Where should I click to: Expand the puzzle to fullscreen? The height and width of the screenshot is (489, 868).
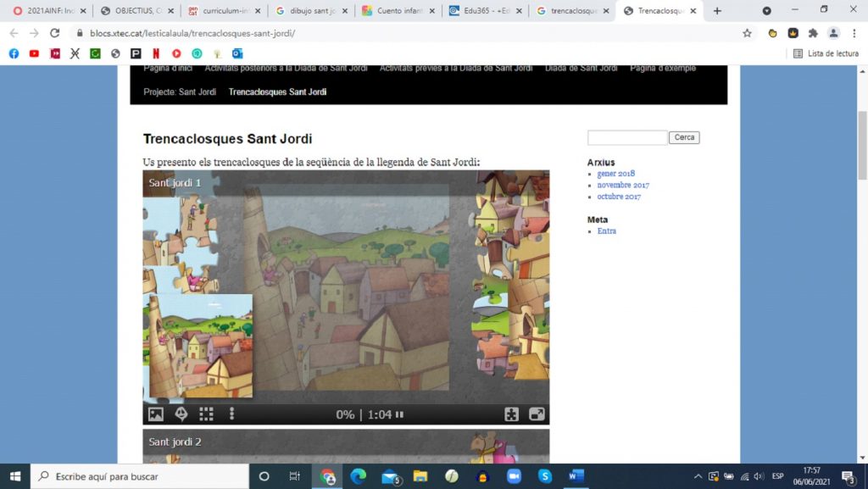click(537, 414)
